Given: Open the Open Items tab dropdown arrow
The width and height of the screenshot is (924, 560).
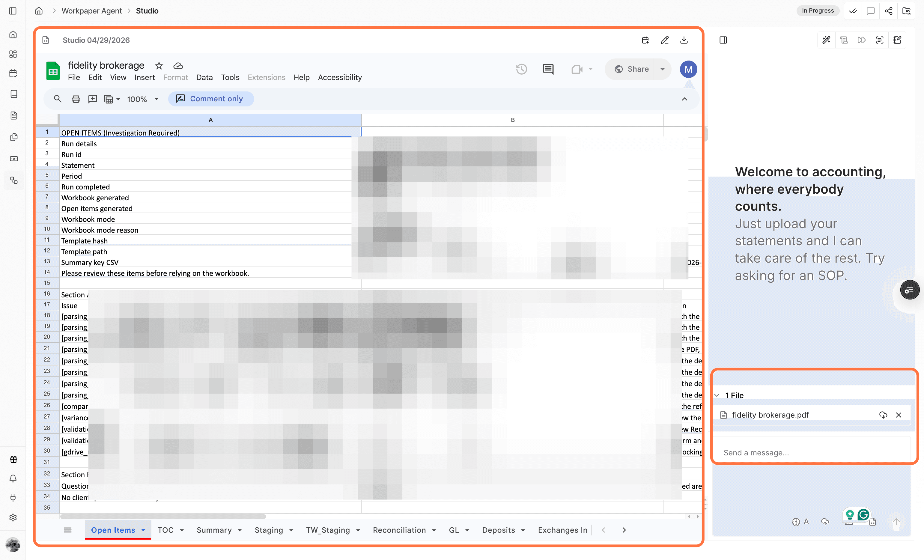Looking at the screenshot, I should [x=143, y=530].
